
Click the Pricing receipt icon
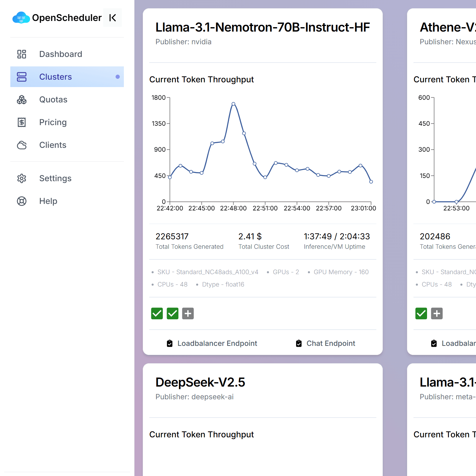click(x=22, y=122)
